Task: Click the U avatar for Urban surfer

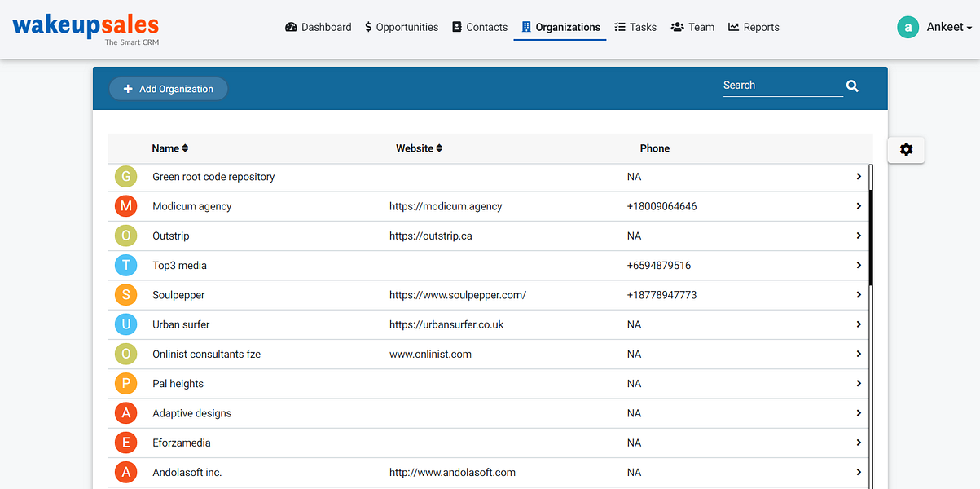Action: click(x=125, y=324)
